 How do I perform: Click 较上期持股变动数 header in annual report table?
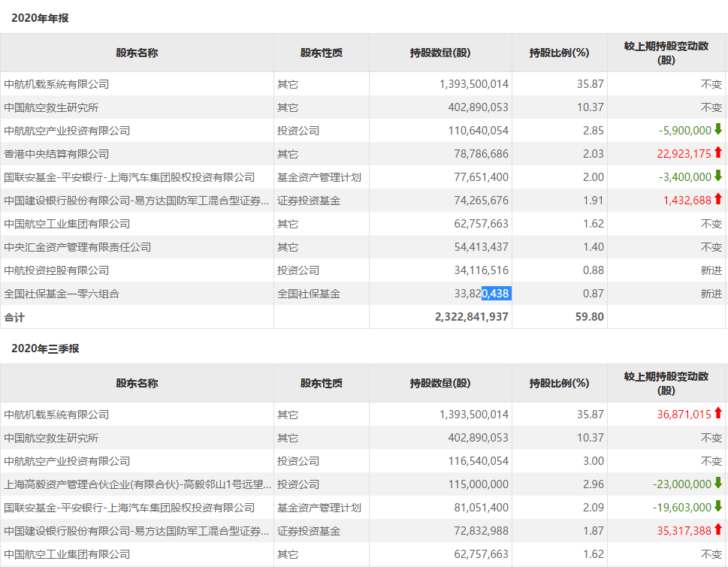coord(666,53)
